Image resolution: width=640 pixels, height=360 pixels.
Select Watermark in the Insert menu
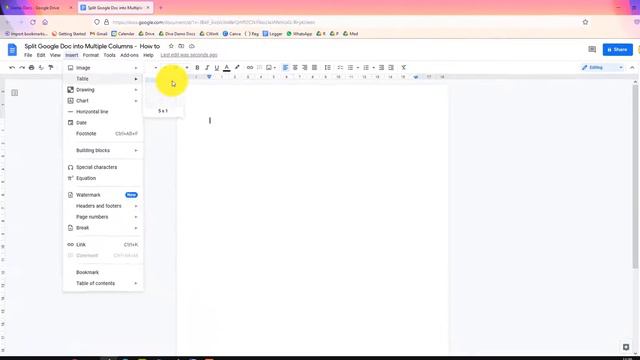point(103,195)
